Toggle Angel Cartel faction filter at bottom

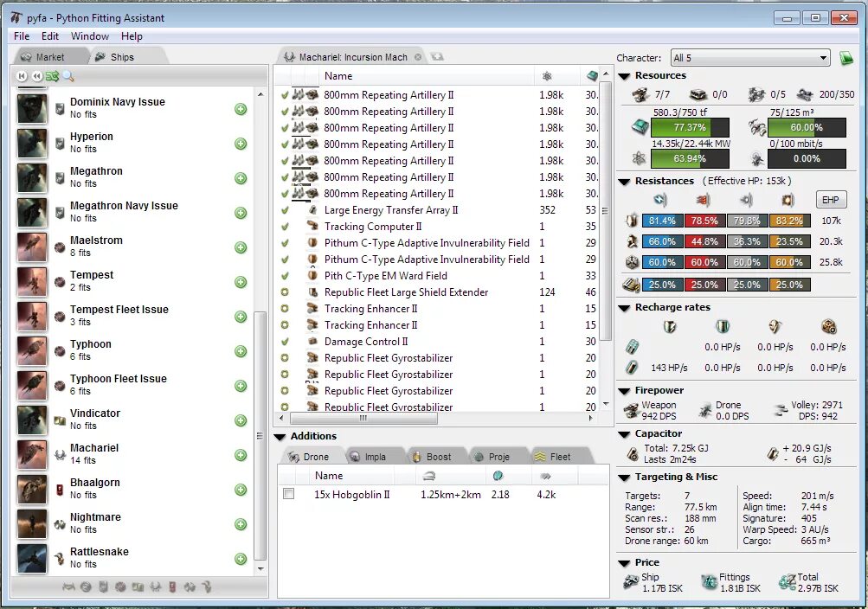tap(155, 587)
